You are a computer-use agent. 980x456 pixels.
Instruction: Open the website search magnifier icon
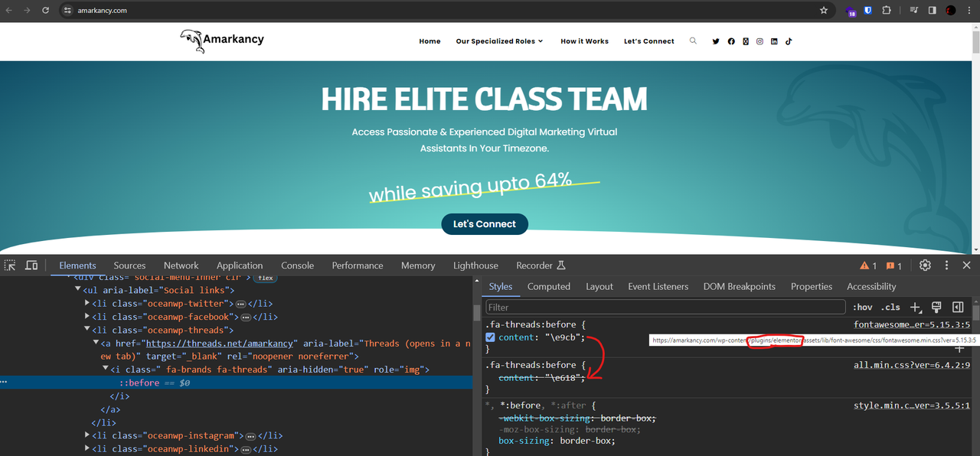(693, 41)
